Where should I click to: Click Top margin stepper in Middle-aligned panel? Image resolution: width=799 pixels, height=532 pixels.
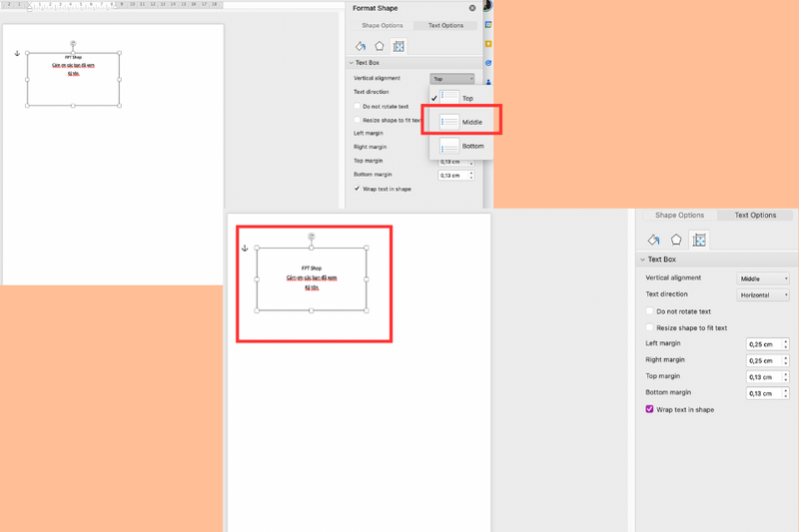tap(786, 376)
